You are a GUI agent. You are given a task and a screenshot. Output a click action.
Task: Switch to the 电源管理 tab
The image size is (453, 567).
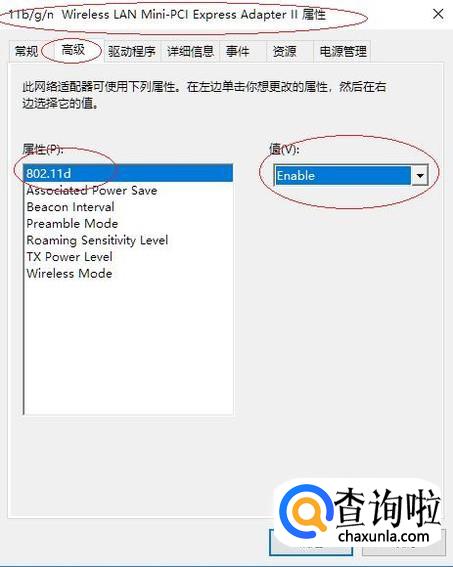coord(343,51)
